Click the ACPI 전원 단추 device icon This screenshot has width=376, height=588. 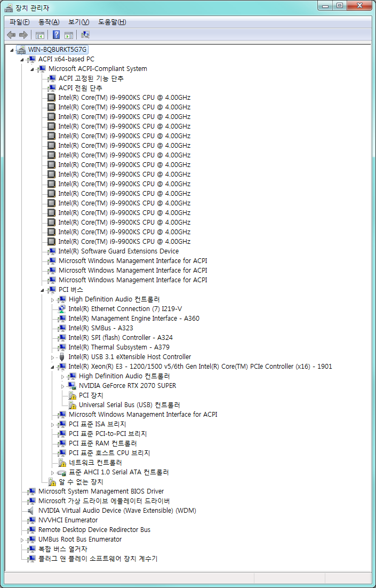point(52,88)
